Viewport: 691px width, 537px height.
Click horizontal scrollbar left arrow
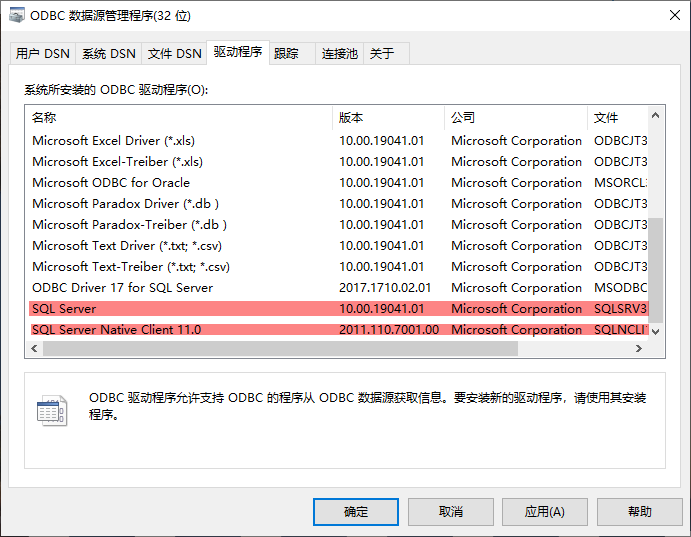34,348
